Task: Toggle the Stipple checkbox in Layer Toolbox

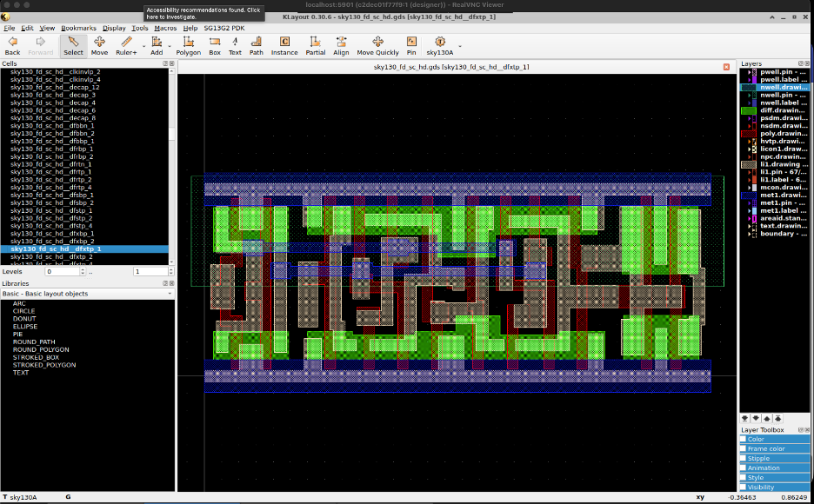Action: (x=744, y=458)
